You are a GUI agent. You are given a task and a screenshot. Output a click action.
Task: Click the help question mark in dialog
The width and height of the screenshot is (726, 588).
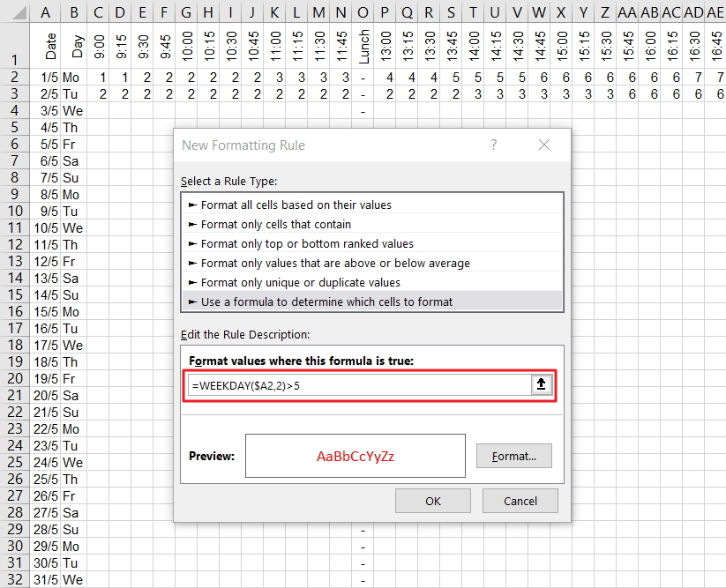click(x=494, y=145)
